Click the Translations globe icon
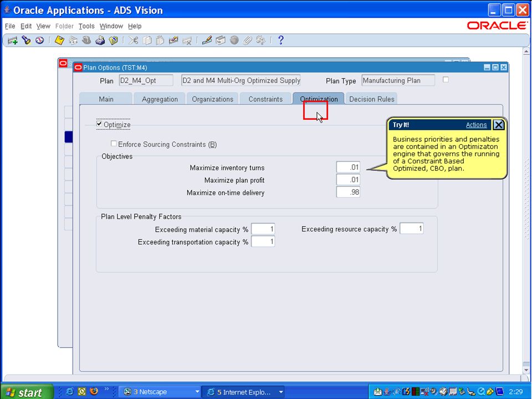This screenshot has width=532, height=399. pyautogui.click(x=234, y=40)
